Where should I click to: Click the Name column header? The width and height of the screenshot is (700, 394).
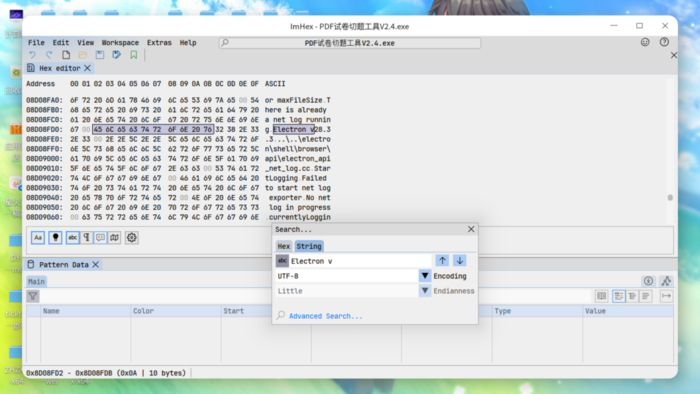[x=85, y=311]
